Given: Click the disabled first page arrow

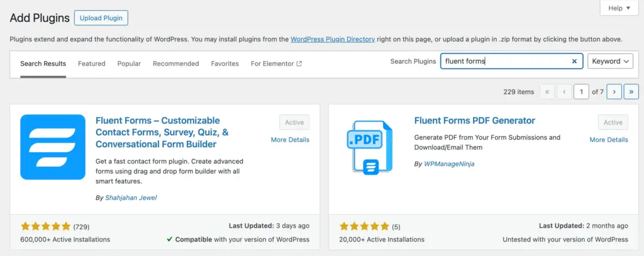Looking at the screenshot, I should pyautogui.click(x=547, y=92).
